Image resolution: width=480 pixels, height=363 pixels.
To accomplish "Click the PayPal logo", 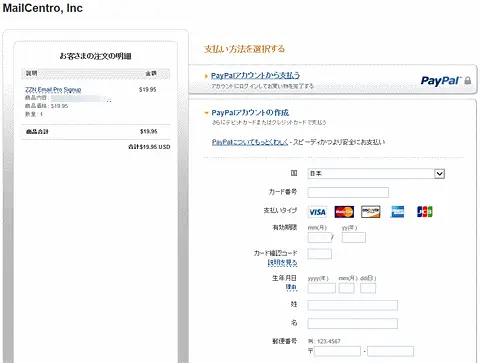I will coord(441,80).
